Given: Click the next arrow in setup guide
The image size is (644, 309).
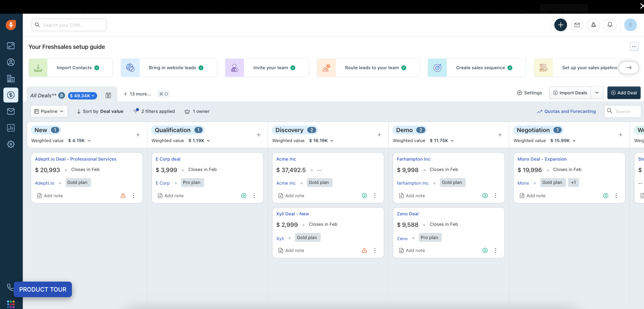Looking at the screenshot, I should 629,68.
